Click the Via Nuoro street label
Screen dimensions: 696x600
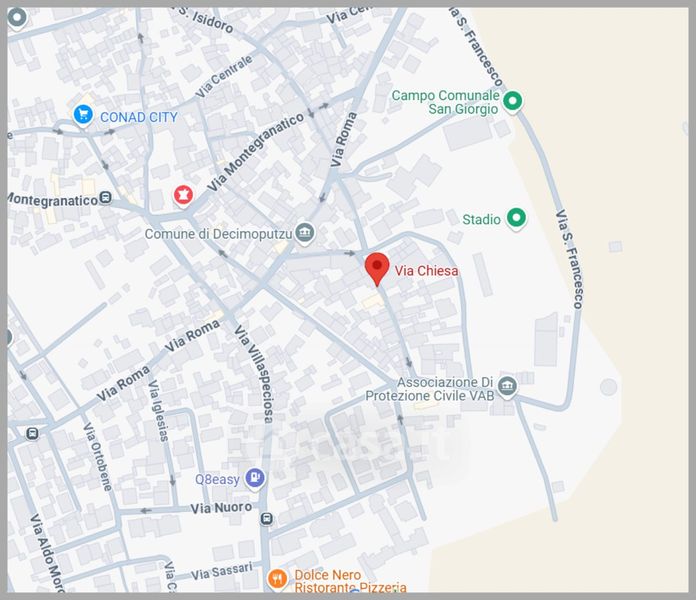point(221,508)
